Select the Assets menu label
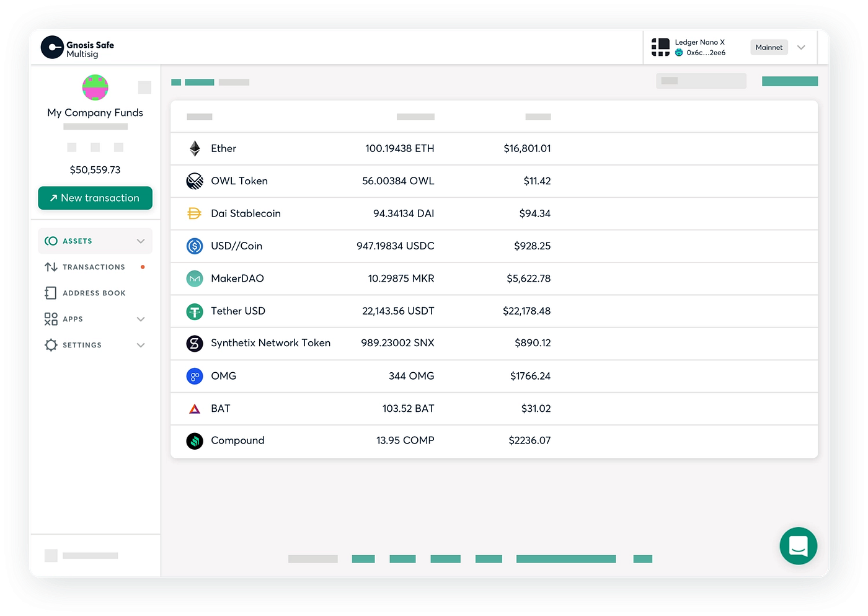Screen dimensions: 868x616 (77, 241)
